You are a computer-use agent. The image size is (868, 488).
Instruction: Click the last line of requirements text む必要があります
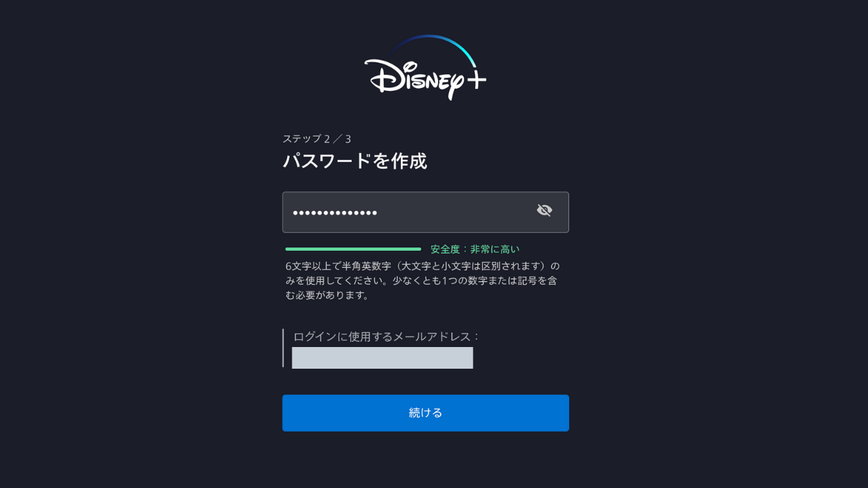(x=328, y=295)
